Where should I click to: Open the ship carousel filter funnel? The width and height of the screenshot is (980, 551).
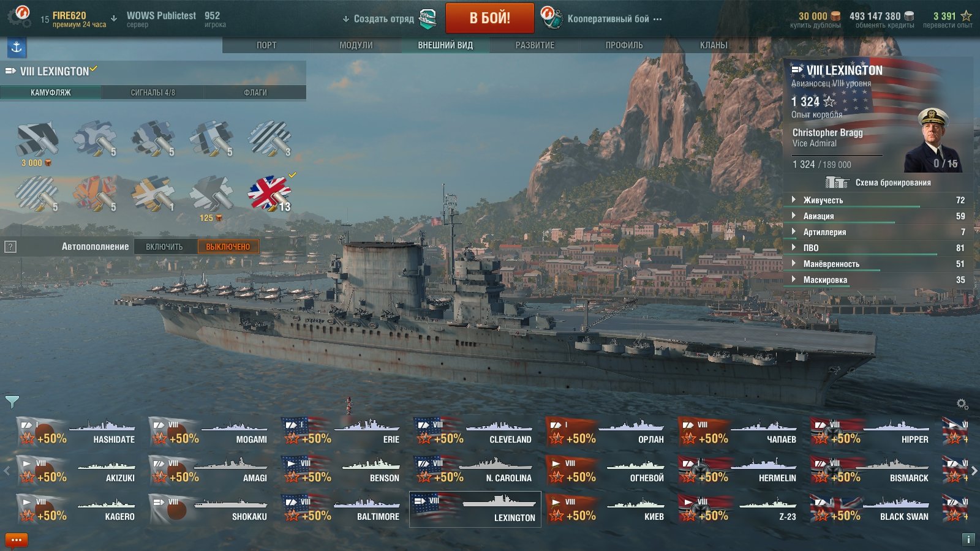point(12,402)
